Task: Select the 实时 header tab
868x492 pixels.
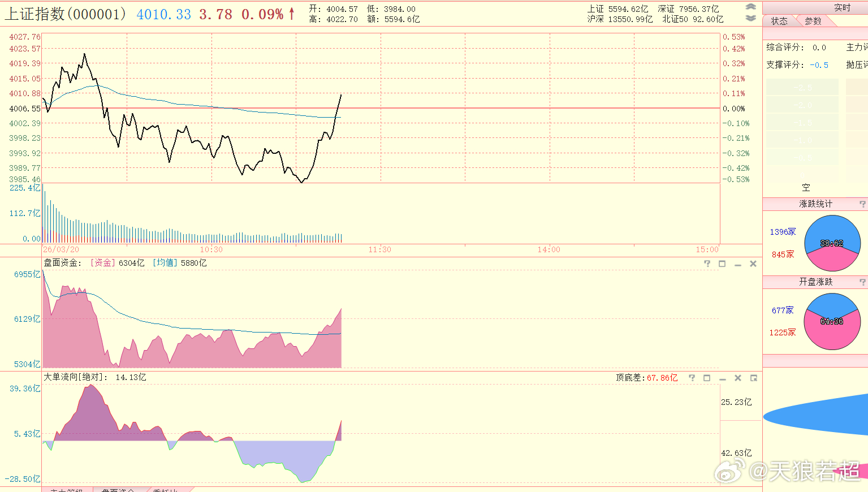Action: pyautogui.click(x=842, y=7)
